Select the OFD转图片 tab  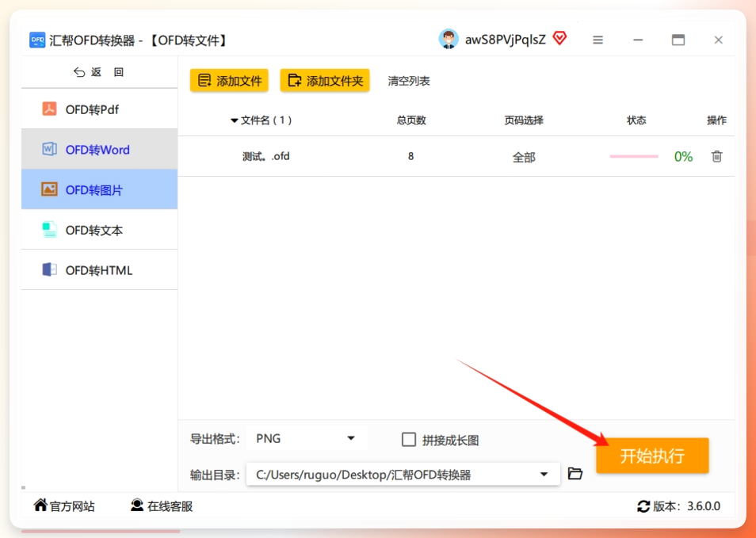tap(99, 189)
